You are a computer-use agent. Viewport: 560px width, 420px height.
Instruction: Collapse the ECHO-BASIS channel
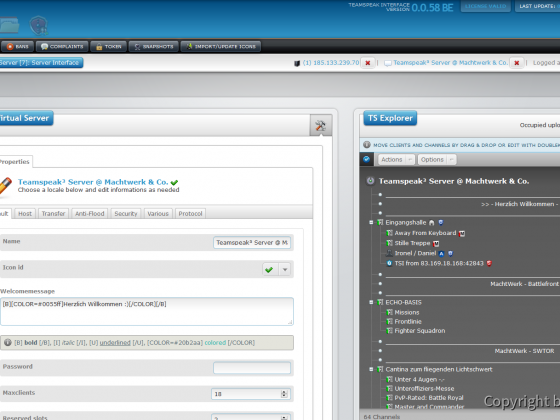click(371, 302)
